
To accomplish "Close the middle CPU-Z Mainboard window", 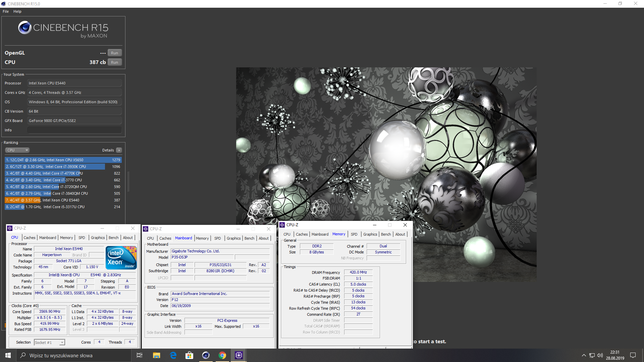I will pyautogui.click(x=269, y=229).
